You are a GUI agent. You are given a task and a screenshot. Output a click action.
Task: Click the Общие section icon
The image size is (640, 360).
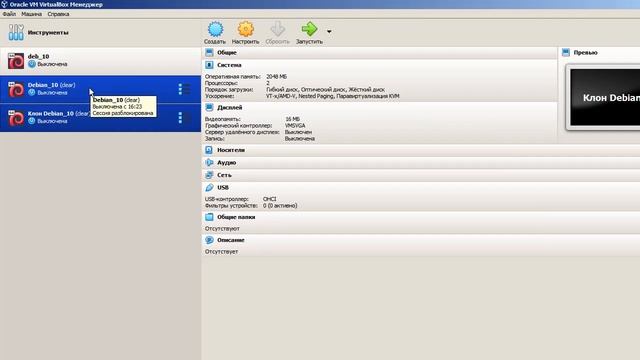pos(209,53)
